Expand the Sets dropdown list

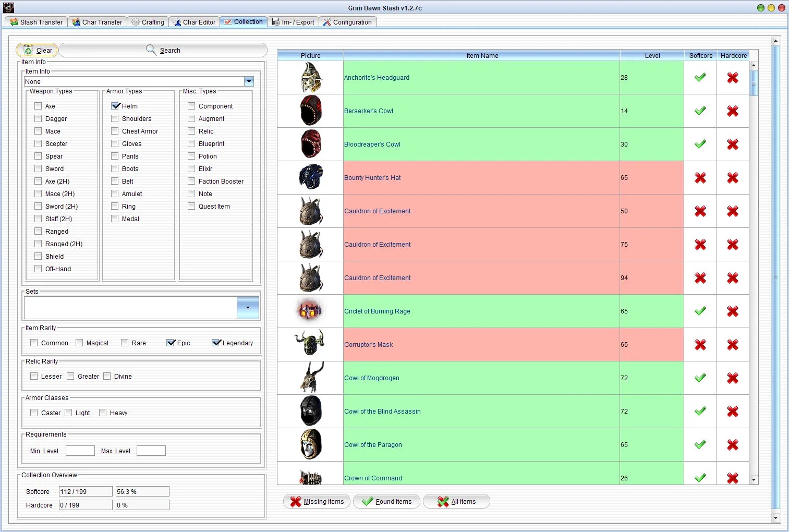click(x=248, y=308)
